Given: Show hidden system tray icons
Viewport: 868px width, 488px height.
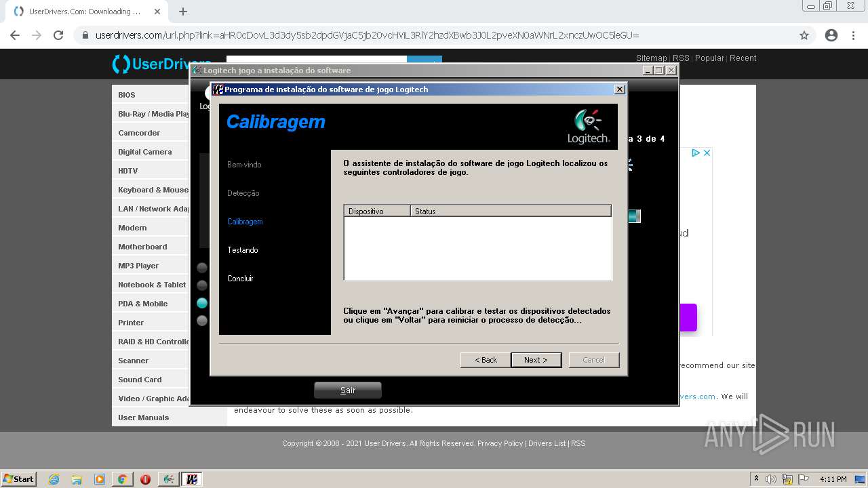Looking at the screenshot, I should [756, 479].
